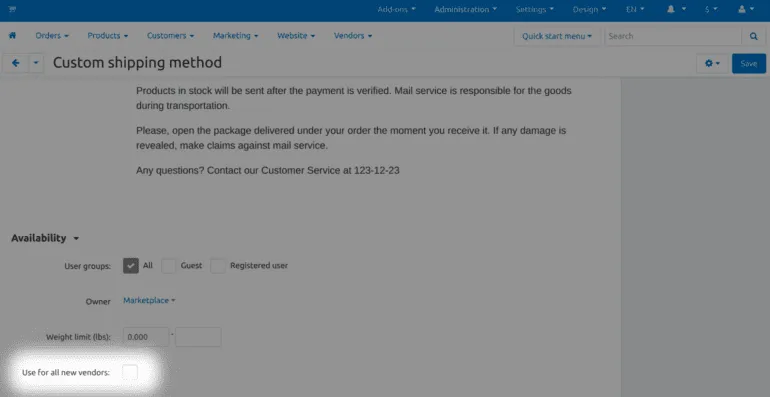Open the Orders menu
Image resolution: width=770 pixels, height=397 pixels.
tap(52, 35)
